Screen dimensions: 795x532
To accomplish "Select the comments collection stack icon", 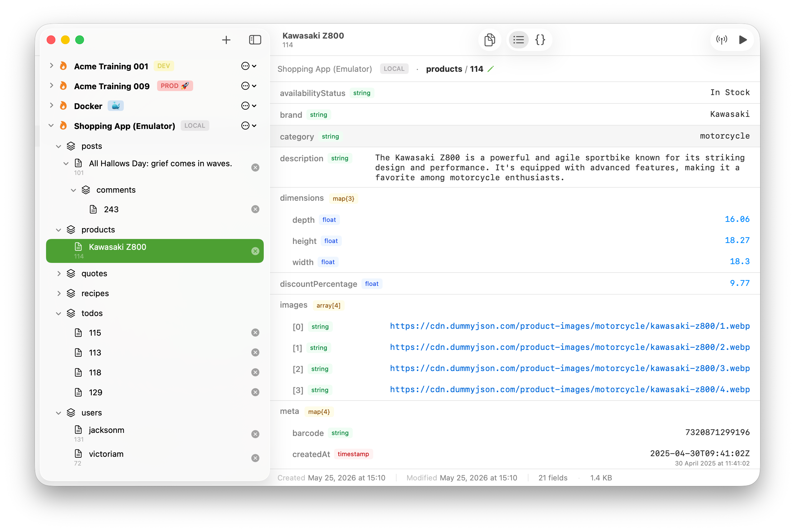I will click(x=86, y=190).
